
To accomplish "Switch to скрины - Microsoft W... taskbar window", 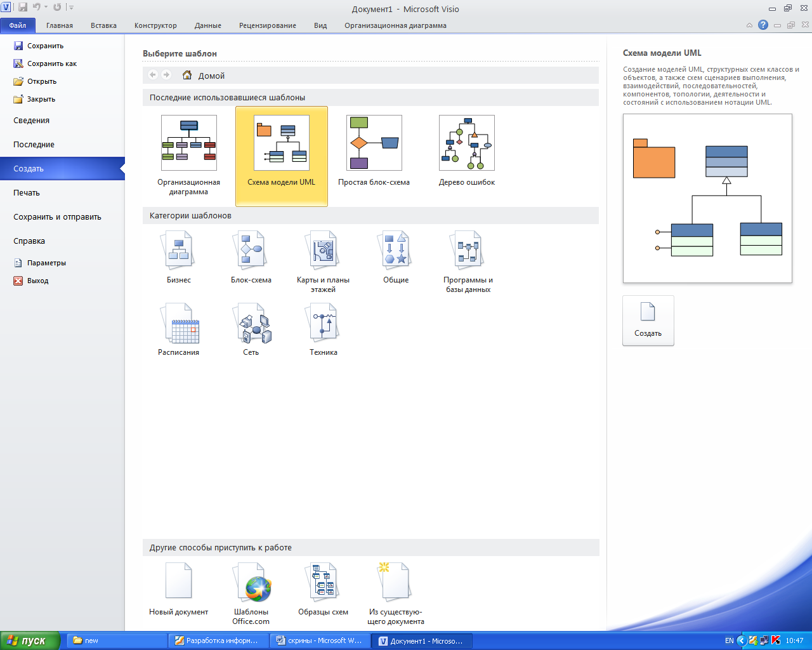I will click(320, 640).
